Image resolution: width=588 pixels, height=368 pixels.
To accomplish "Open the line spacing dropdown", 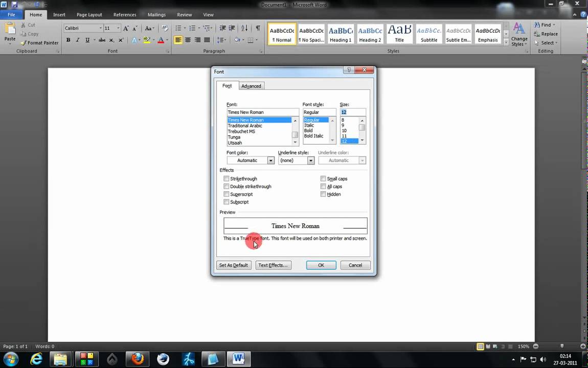I will click(x=221, y=40).
